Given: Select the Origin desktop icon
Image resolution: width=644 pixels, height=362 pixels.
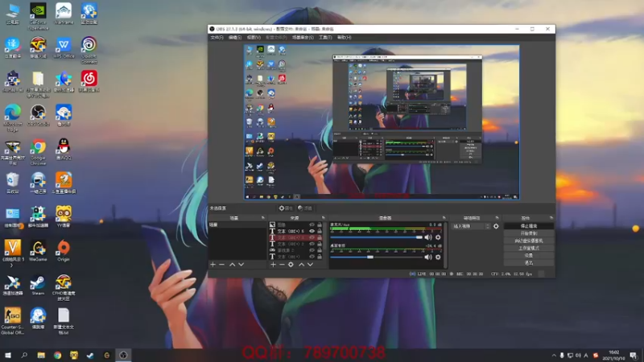Looking at the screenshot, I should [64, 251].
